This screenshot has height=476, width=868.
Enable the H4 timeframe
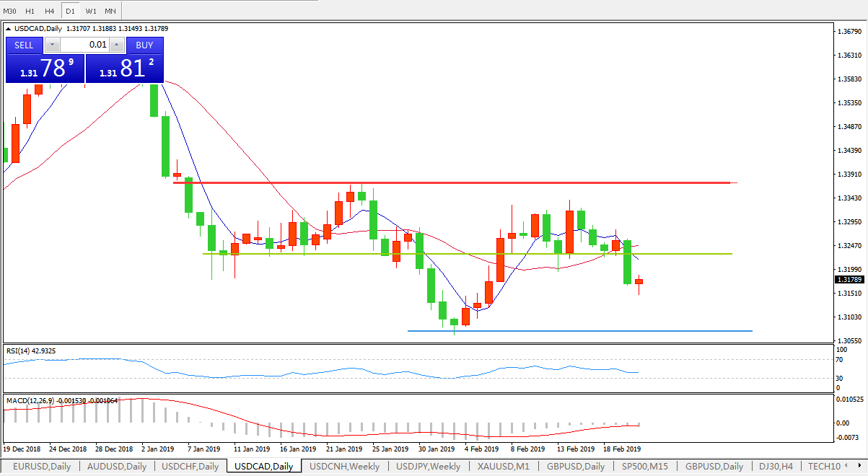pos(49,11)
